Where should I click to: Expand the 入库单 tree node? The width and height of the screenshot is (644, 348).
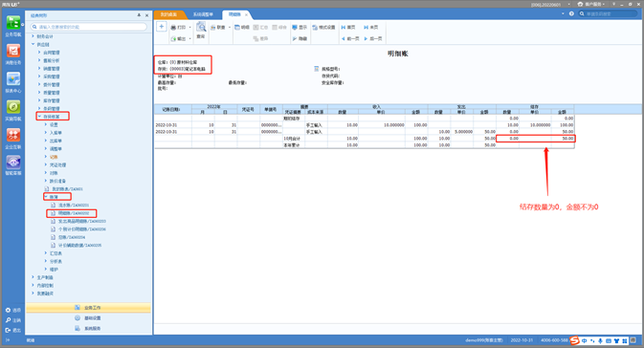pyautogui.click(x=46, y=133)
